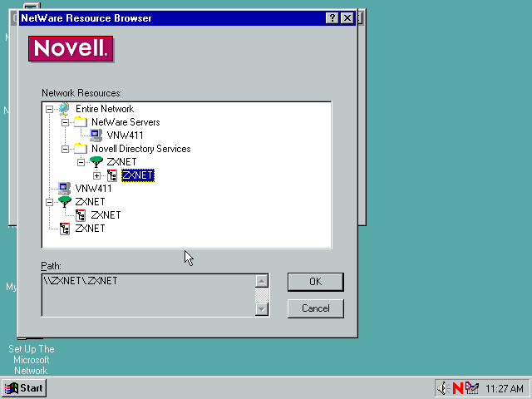Confirm selection with OK button
Image resolution: width=532 pixels, height=399 pixels.
click(x=316, y=282)
